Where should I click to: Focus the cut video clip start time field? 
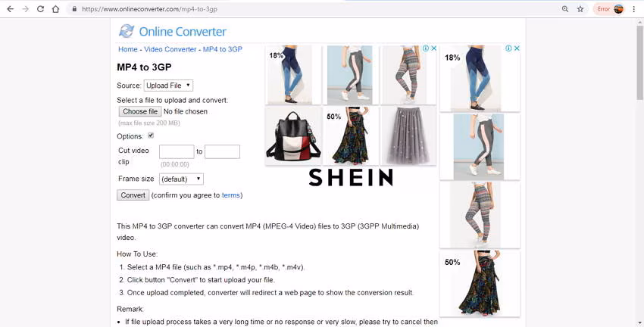click(177, 151)
